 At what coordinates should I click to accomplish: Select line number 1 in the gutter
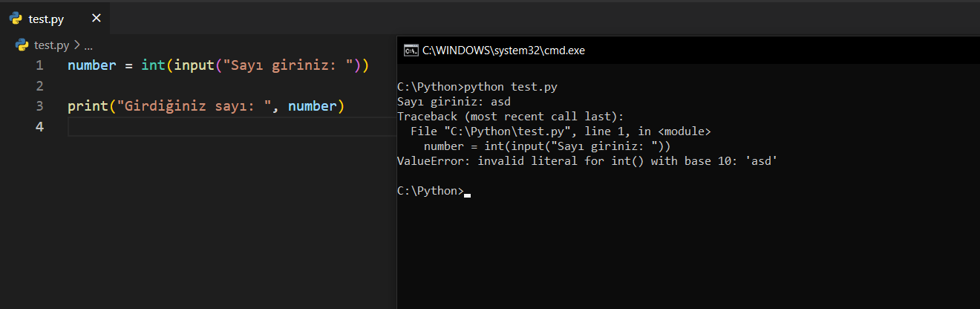(x=39, y=65)
